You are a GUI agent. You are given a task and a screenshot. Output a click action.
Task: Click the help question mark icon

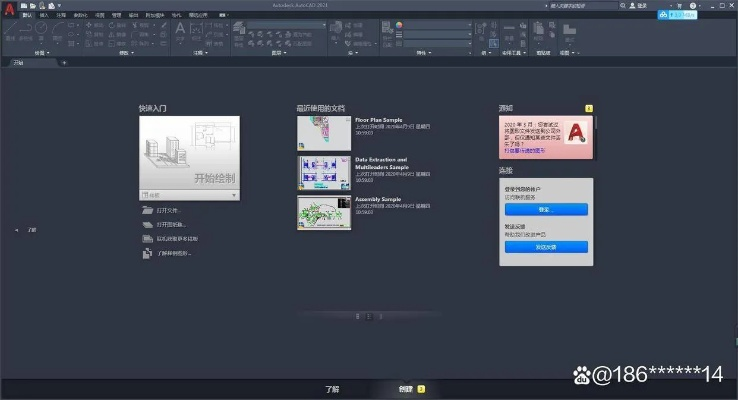(693, 6)
